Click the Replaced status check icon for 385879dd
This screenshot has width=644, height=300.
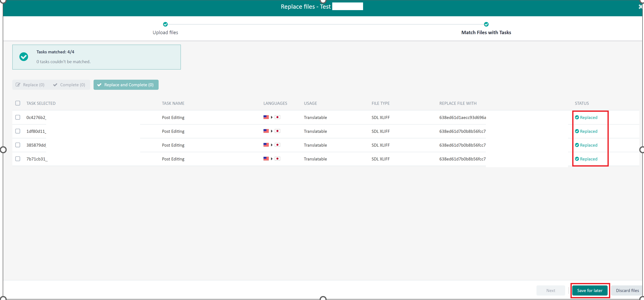tap(577, 145)
